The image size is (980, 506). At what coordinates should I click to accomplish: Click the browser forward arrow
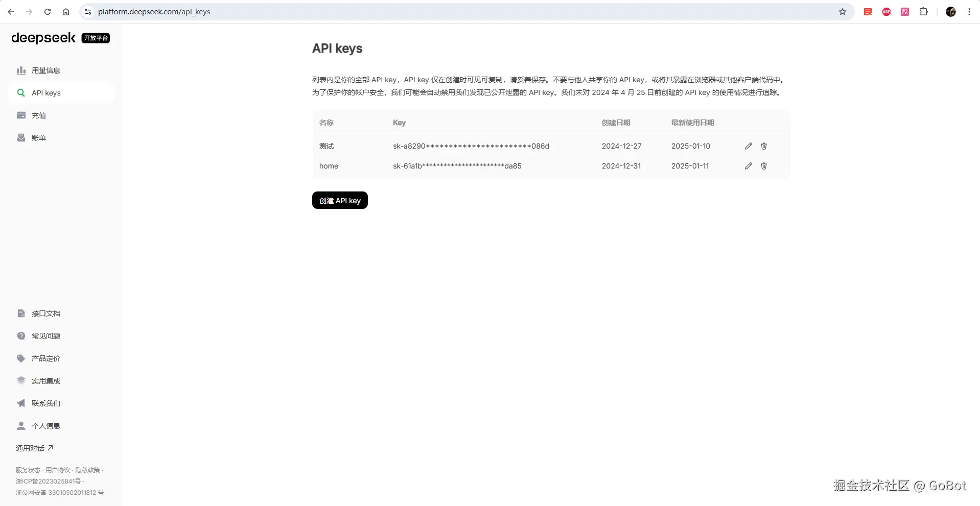tap(29, 12)
